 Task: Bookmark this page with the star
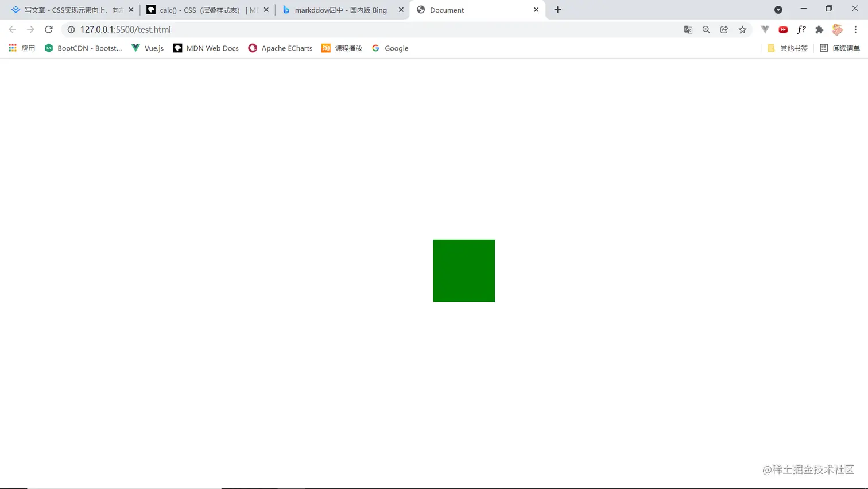(742, 29)
